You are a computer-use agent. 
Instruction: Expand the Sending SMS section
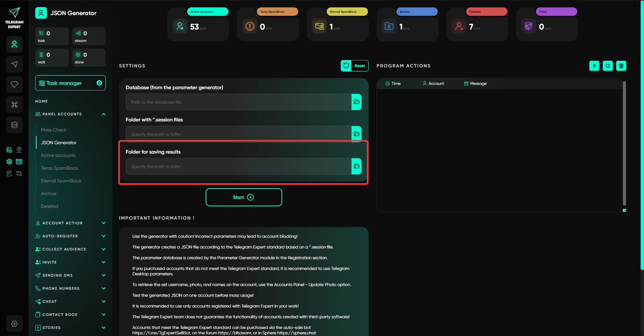pyautogui.click(x=103, y=275)
